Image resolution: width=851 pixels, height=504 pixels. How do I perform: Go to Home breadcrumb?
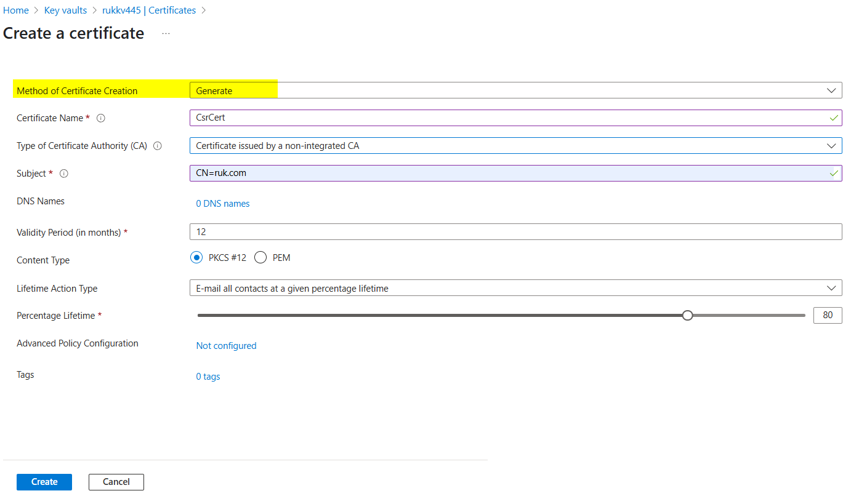tap(16, 10)
